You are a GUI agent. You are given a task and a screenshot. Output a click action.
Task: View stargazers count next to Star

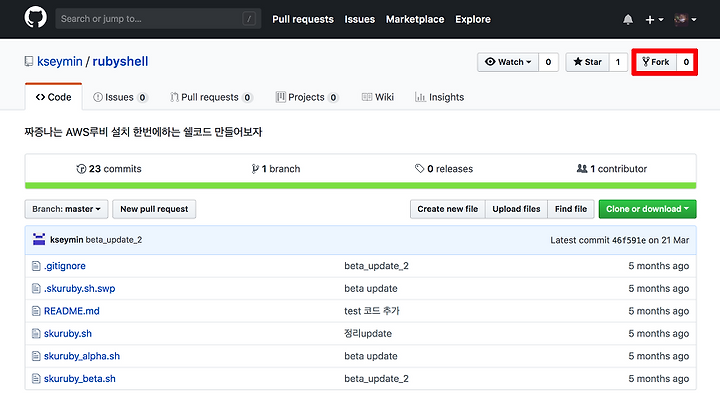tap(618, 62)
